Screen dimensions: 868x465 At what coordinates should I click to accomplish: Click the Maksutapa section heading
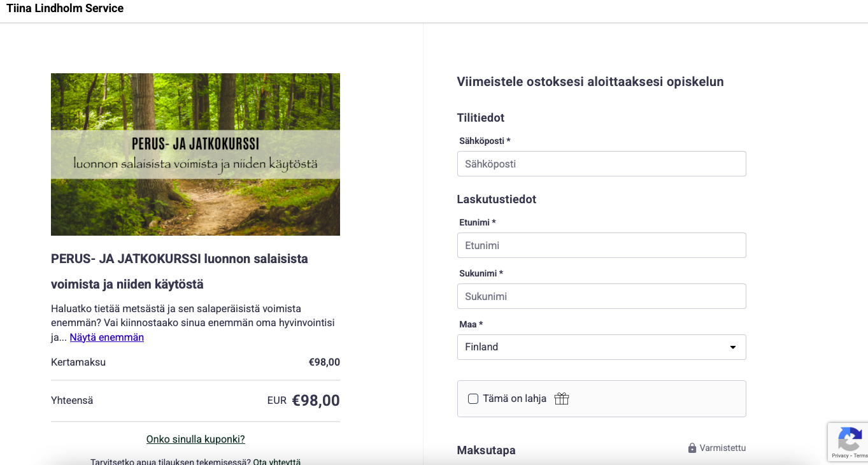click(x=486, y=450)
